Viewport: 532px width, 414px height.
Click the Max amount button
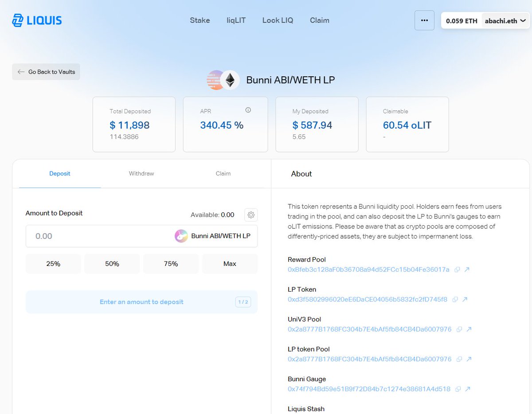coord(230,264)
